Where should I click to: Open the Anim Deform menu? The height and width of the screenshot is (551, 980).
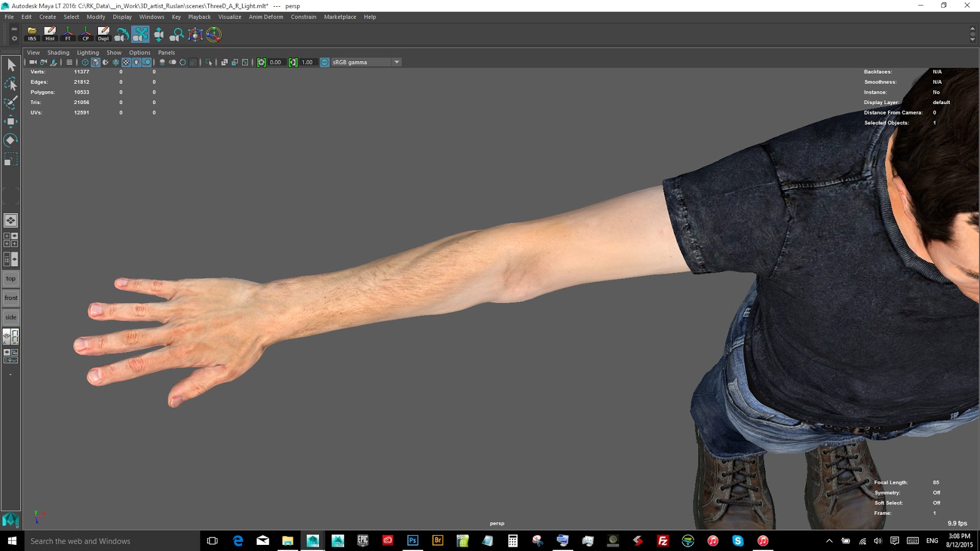click(x=266, y=17)
